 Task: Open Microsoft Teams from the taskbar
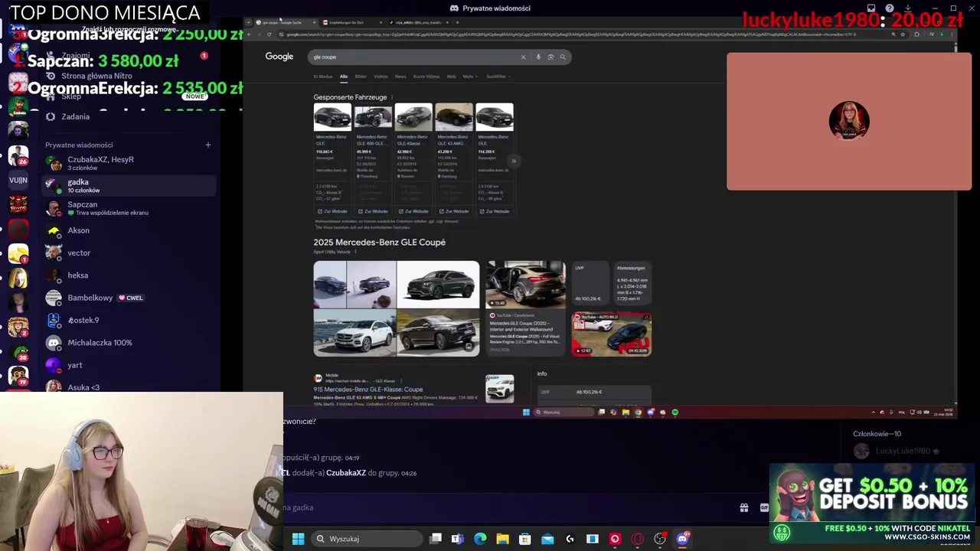click(457, 539)
